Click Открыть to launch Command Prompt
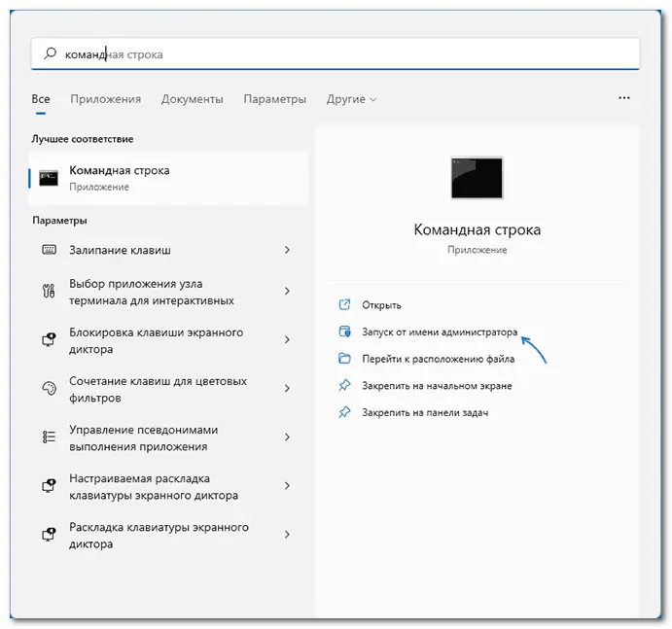Screen dimensions: 672x629 click(381, 305)
